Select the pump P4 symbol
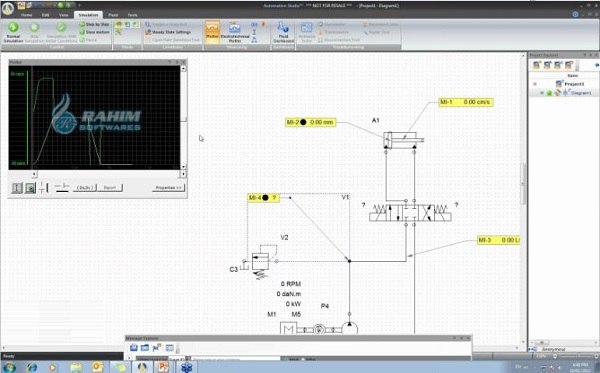Image resolution: width=600 pixels, height=373 pixels. click(349, 328)
